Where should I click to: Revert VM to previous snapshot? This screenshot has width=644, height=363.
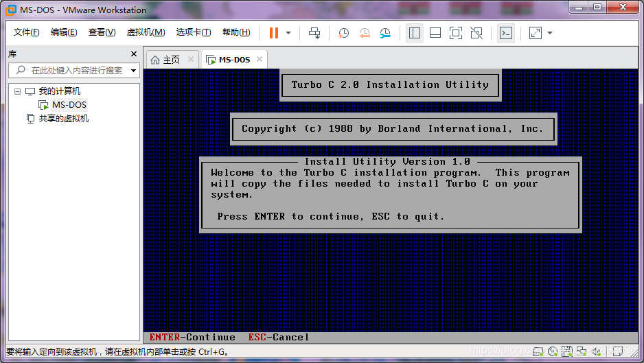[x=365, y=33]
